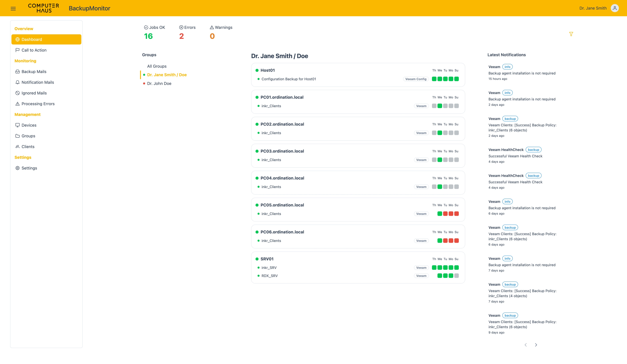The image size is (627, 364).
Task: Click Host01 Thursday green status square
Action: pyautogui.click(x=434, y=79)
